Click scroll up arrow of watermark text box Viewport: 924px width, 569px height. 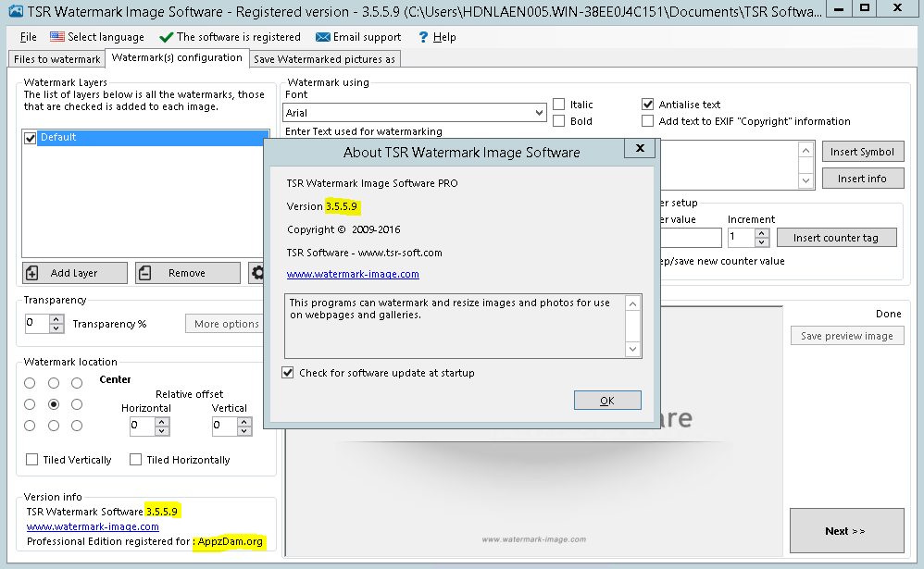click(805, 151)
